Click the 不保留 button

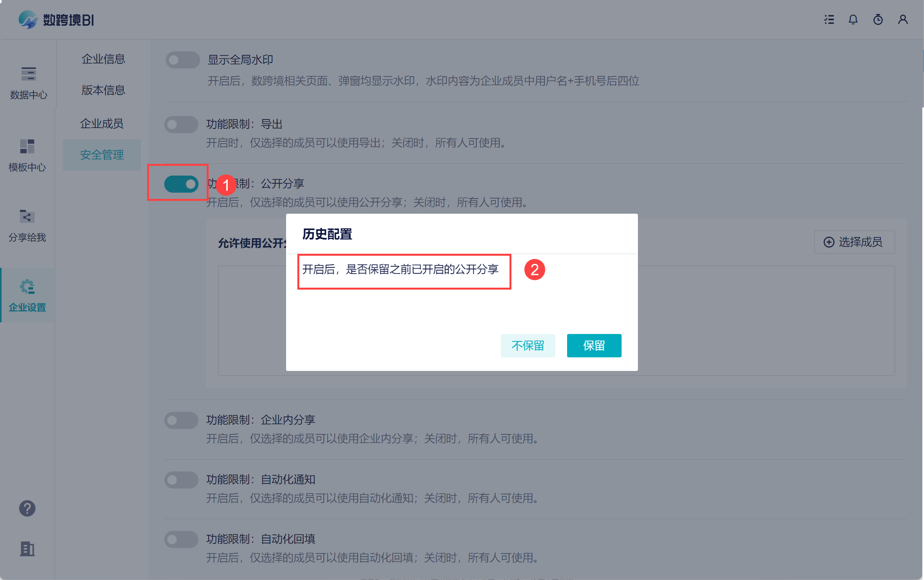click(x=527, y=345)
